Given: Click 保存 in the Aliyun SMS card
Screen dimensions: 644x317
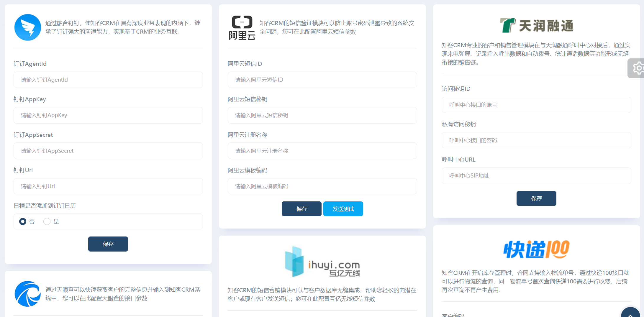Looking at the screenshot, I should (x=301, y=209).
